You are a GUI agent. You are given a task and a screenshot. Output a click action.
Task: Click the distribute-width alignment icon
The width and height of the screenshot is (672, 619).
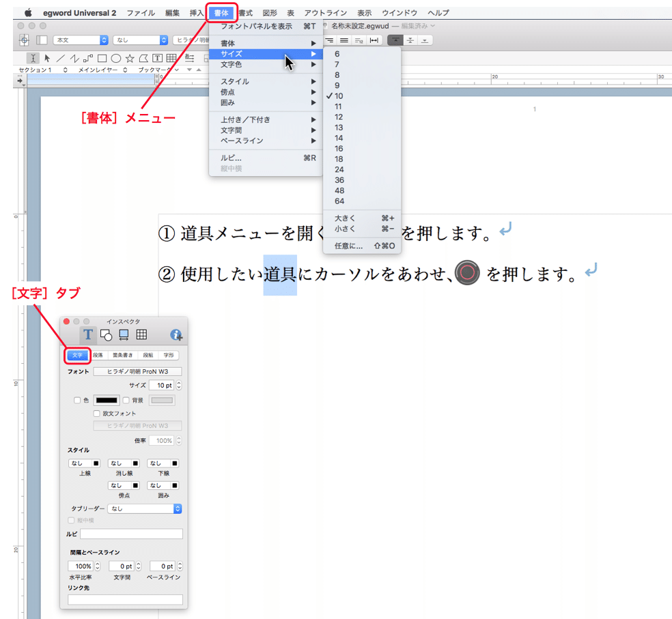click(374, 40)
